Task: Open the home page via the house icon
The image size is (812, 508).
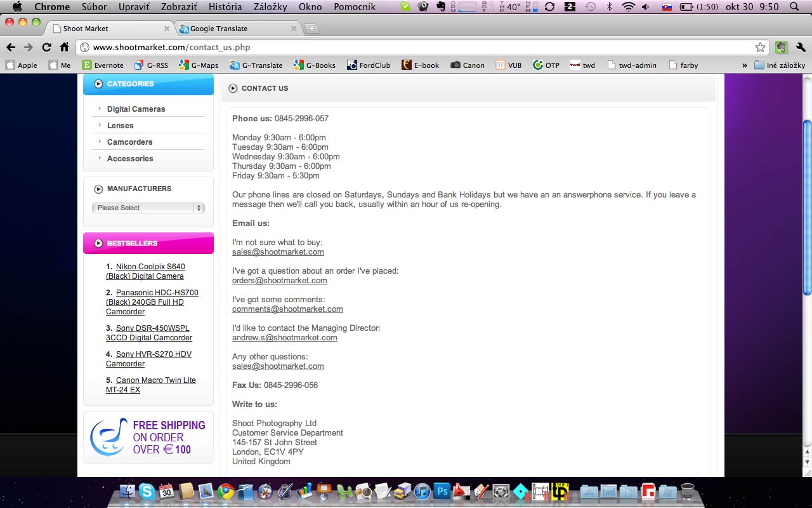Action: coord(64,47)
